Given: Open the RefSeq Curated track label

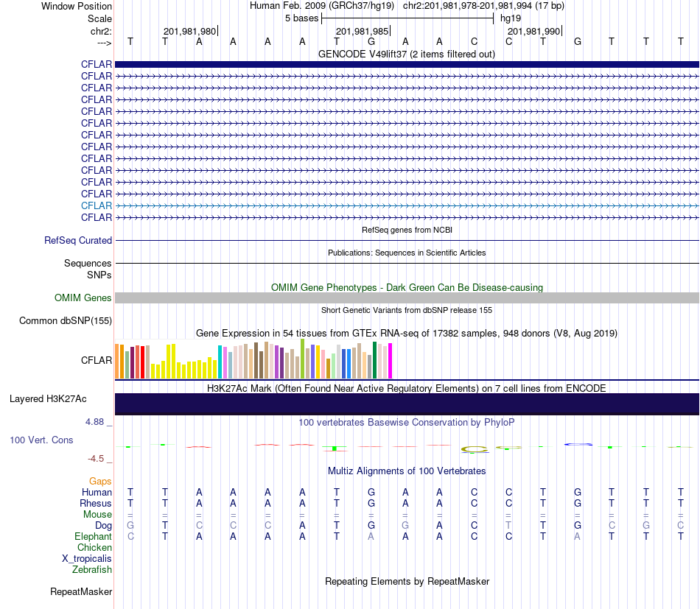Looking at the screenshot, I should point(78,240).
